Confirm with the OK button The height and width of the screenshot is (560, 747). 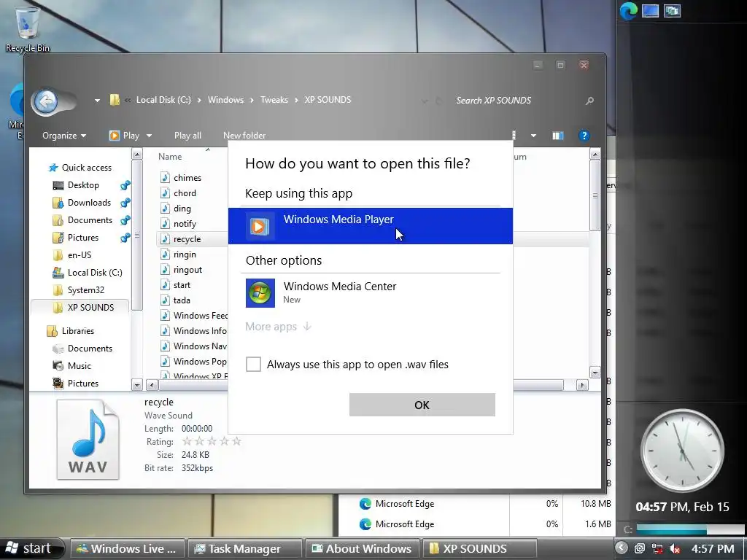[x=422, y=405]
